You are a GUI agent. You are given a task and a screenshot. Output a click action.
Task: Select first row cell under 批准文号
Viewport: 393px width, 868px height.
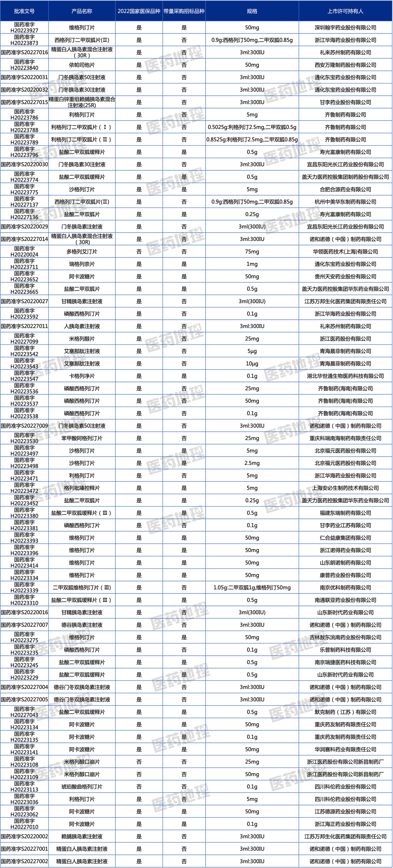click(24, 27)
